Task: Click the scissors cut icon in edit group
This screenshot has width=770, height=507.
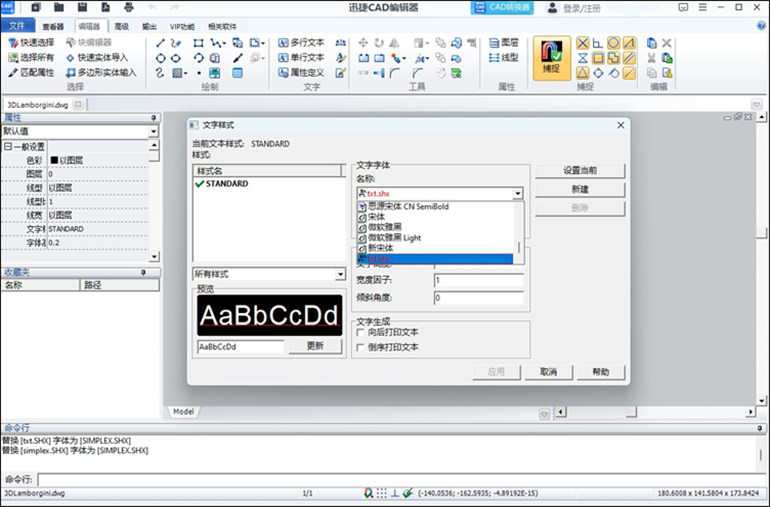Action: 652,58
